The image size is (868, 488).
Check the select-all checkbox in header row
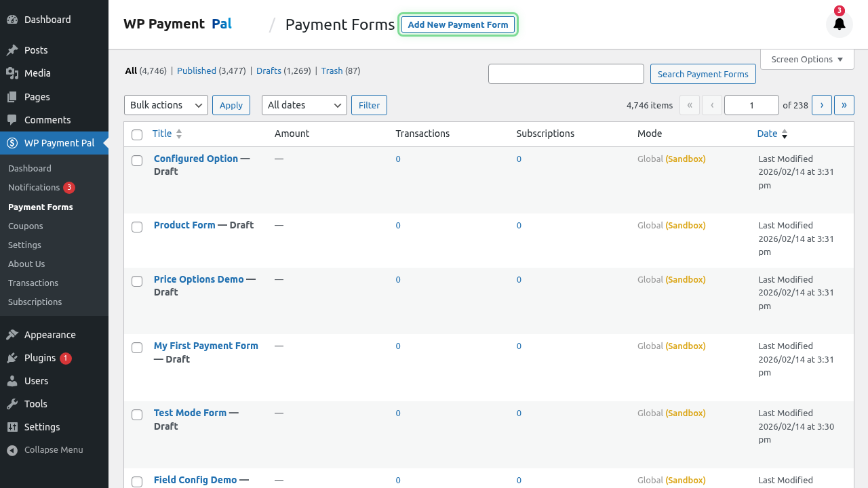pos(137,135)
